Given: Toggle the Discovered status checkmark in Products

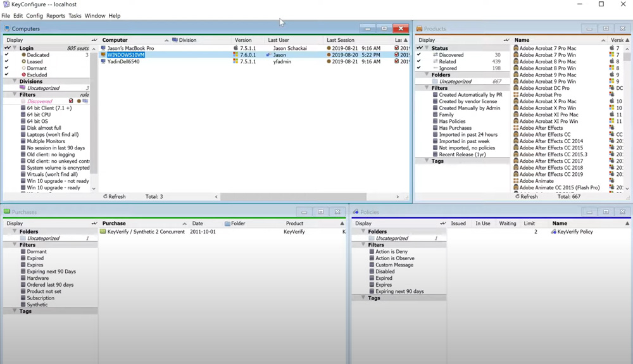Looking at the screenshot, I should [x=418, y=54].
